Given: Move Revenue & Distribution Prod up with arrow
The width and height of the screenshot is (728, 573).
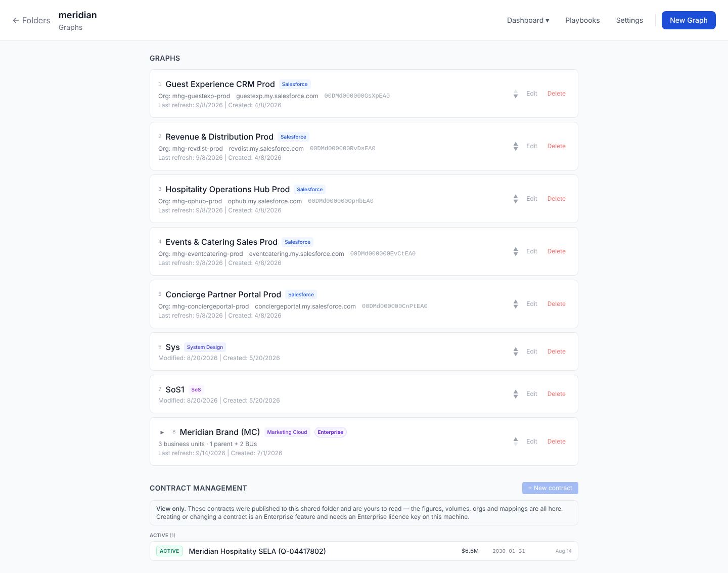Looking at the screenshot, I should point(516,144).
